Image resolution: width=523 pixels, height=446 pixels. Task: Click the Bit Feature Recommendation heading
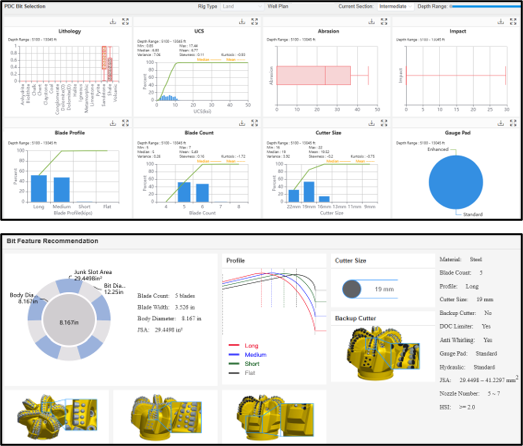click(x=52, y=241)
